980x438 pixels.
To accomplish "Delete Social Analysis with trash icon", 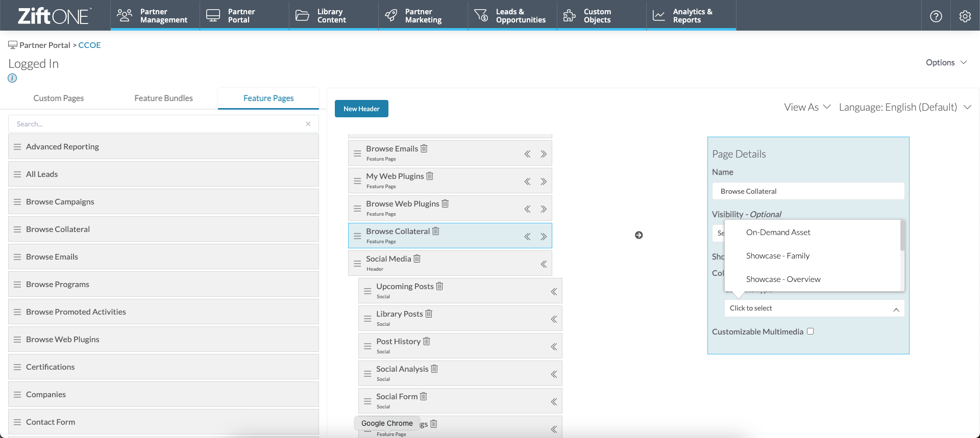I will pyautogui.click(x=434, y=369).
